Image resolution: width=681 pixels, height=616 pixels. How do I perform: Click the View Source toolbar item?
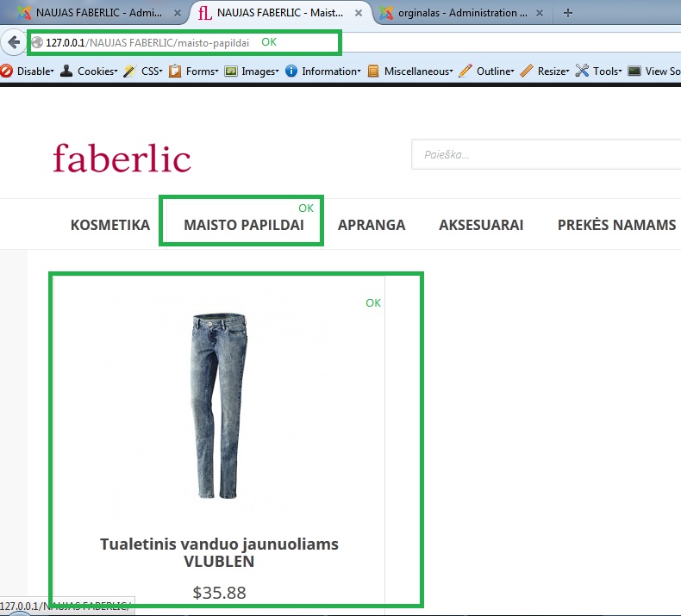pos(663,72)
